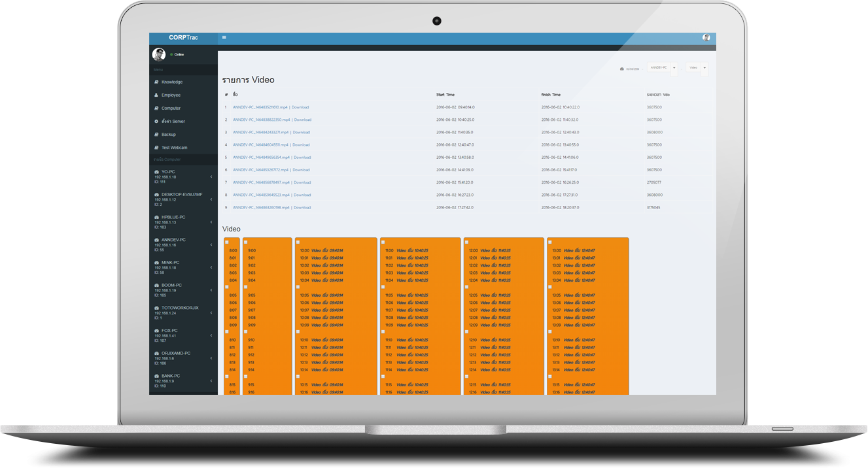
Task: Expand the TOTOWORKORJIX sidebar entry chevron
Action: (211, 313)
